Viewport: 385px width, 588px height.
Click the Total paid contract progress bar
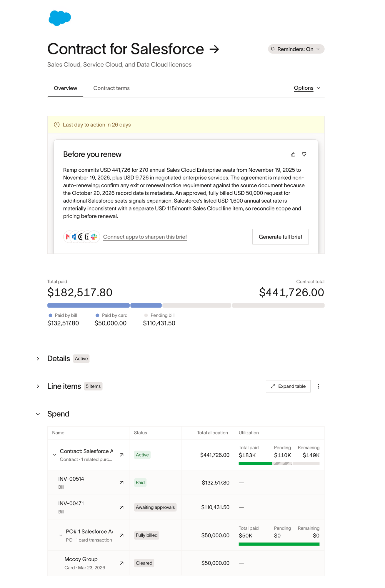pos(186,305)
